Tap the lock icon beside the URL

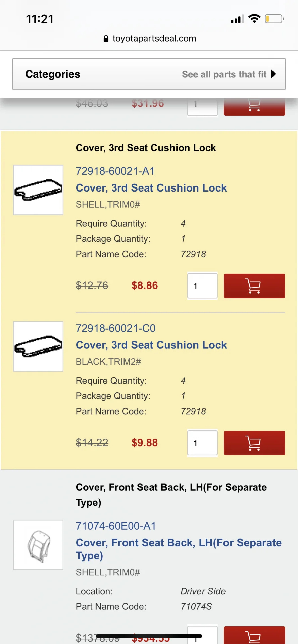(x=106, y=39)
